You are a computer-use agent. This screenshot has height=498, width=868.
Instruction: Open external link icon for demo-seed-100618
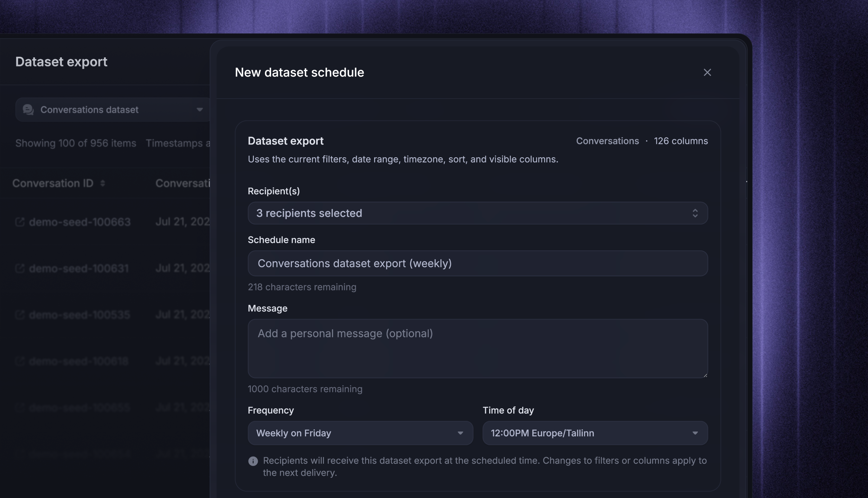point(20,361)
